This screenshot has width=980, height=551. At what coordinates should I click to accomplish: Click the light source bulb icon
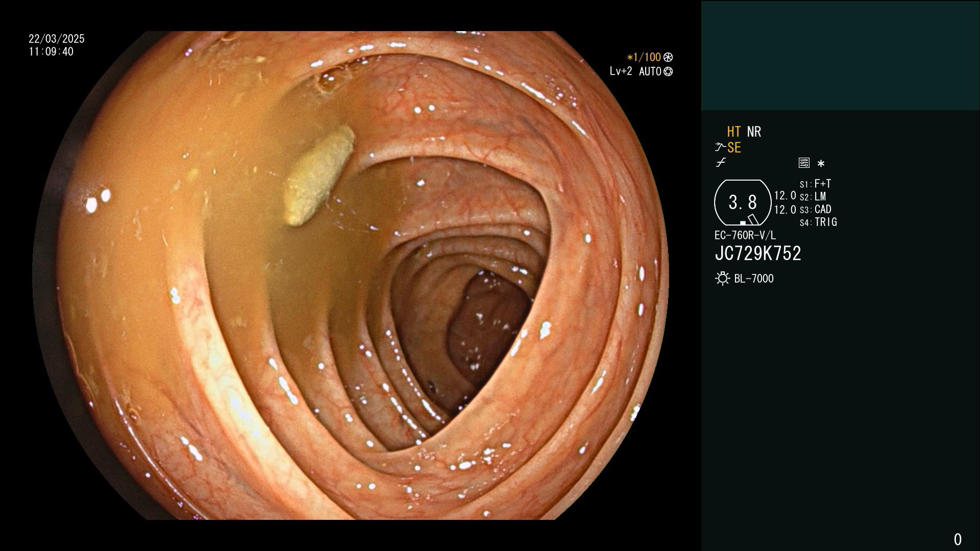pos(722,279)
